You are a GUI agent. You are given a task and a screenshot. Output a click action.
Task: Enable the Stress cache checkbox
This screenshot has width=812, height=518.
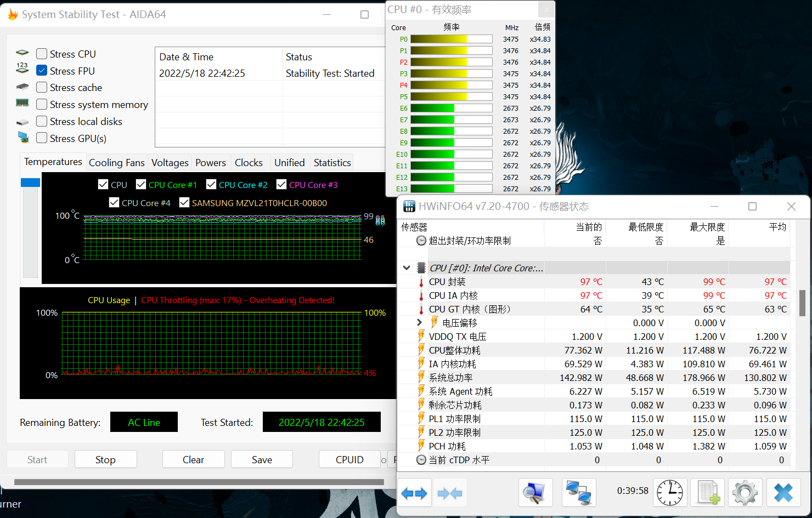click(42, 87)
